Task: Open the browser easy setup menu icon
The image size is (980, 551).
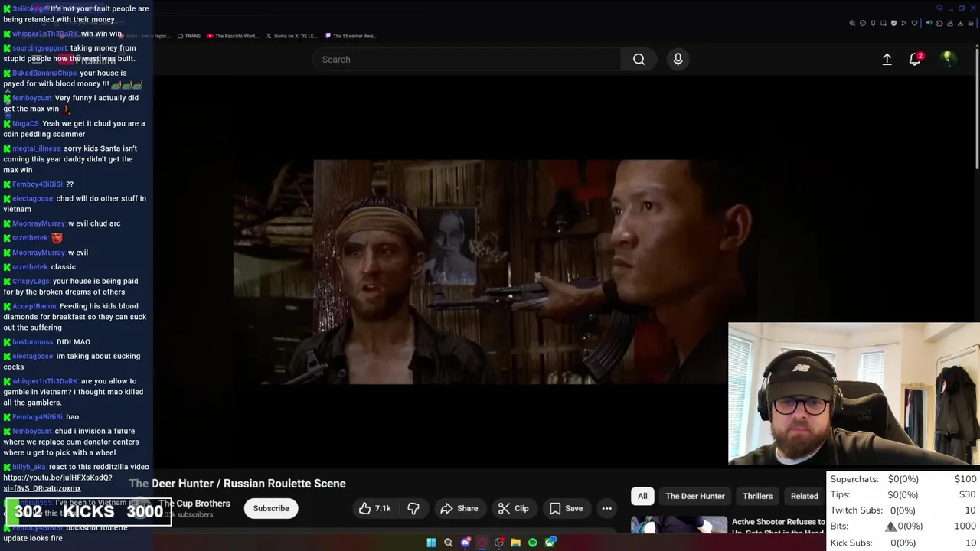Action: 971,23
